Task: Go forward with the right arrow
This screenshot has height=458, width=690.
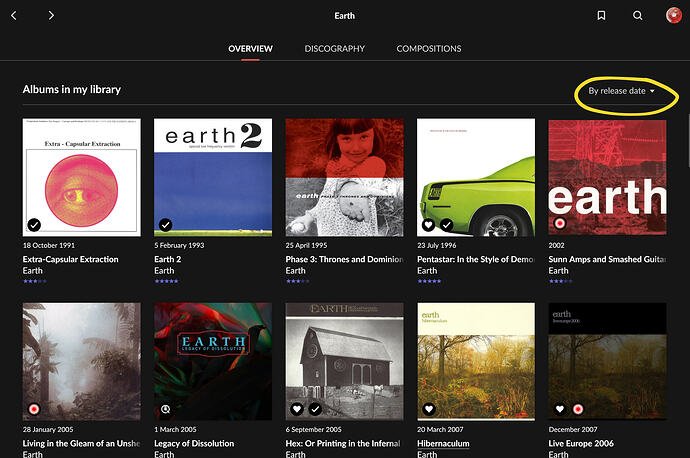Action: click(51, 15)
